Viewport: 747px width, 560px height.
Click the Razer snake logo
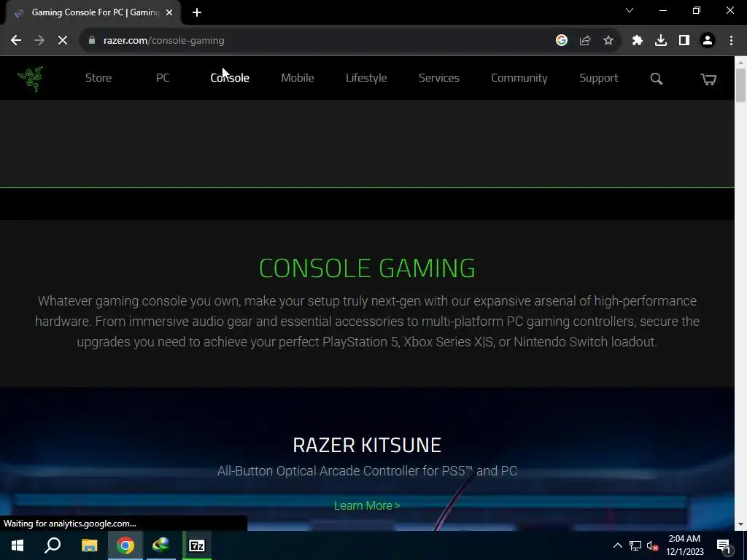[x=31, y=79]
